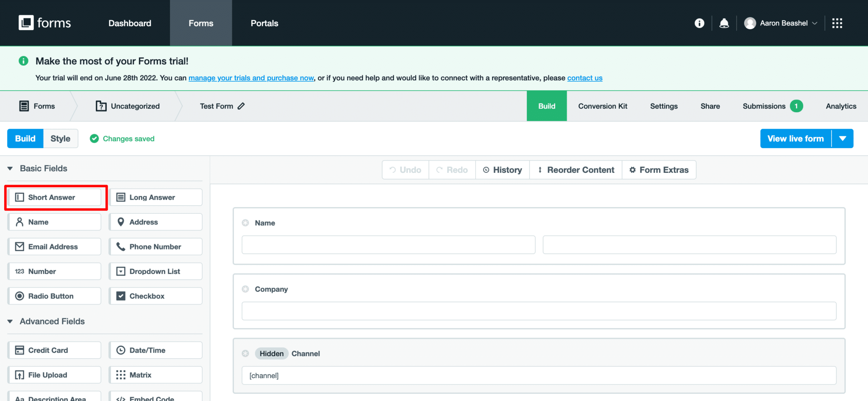
Task: Select the Matrix field icon
Action: (121, 374)
